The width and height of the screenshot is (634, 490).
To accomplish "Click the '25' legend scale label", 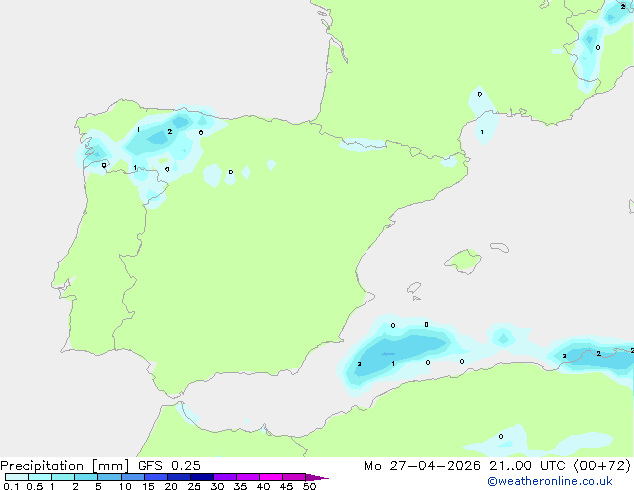I will (x=194, y=486).
